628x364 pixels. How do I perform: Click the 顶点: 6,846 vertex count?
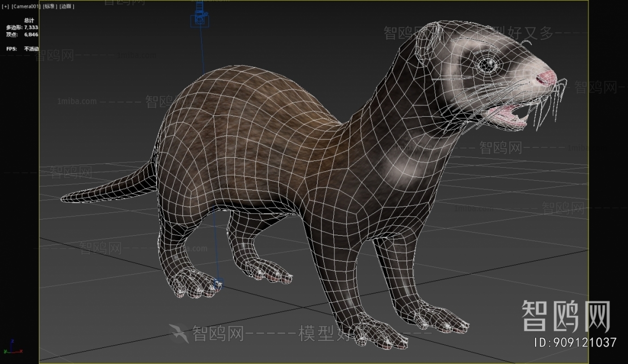tap(22, 34)
